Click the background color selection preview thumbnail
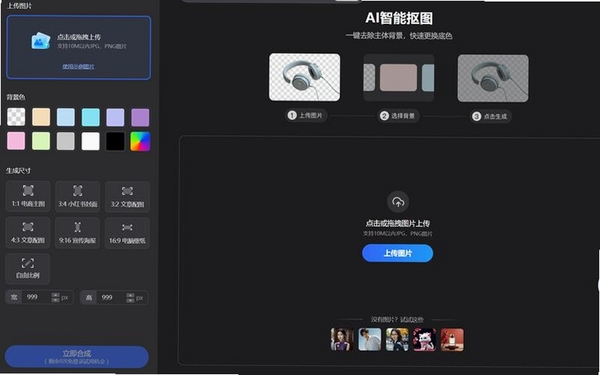This screenshot has width=600, height=375. 399,78
